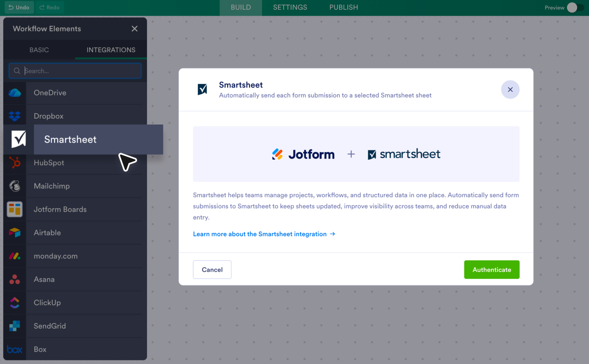Close the Smartsheet dialog with X
Viewport: 589px width, 364px height.
coord(510,90)
